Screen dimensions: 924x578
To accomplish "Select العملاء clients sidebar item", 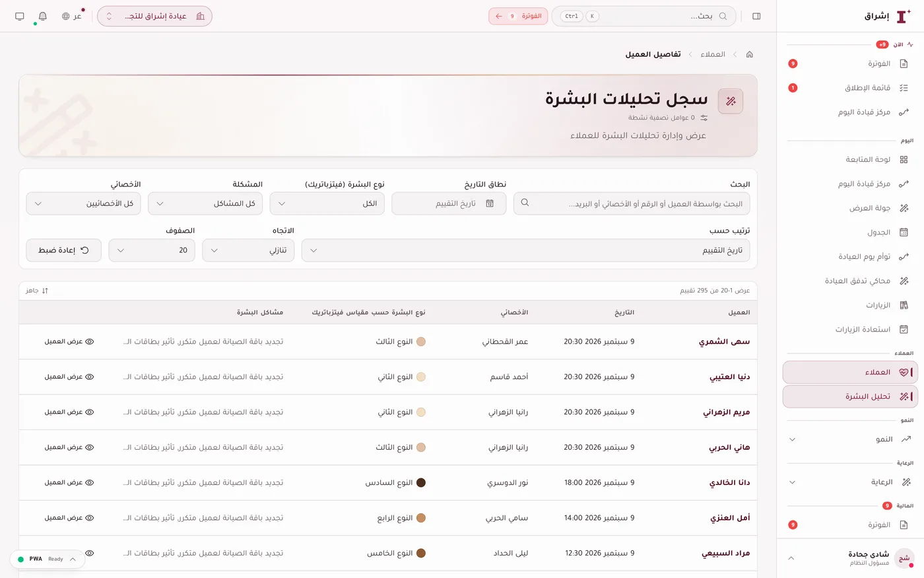I will coord(850,372).
